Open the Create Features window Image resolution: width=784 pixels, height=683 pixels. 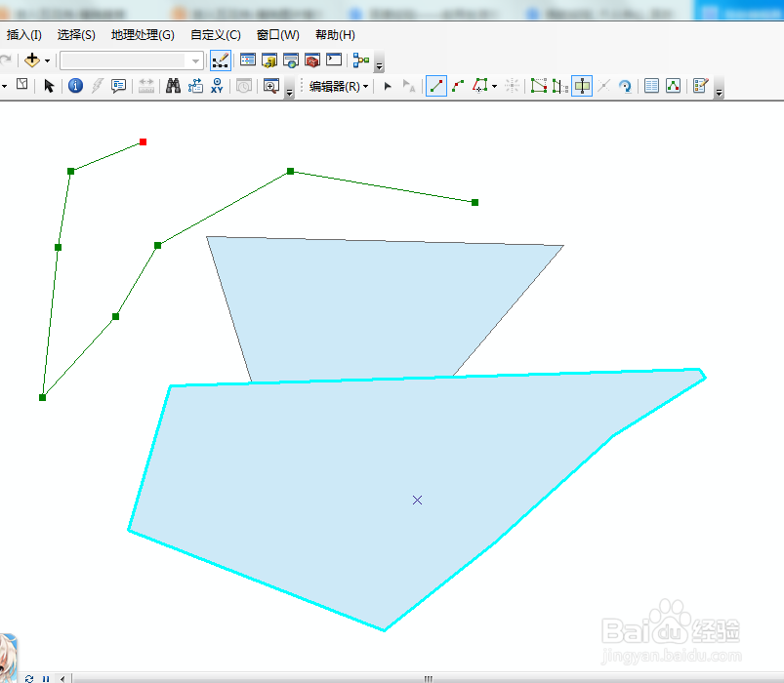point(701,86)
